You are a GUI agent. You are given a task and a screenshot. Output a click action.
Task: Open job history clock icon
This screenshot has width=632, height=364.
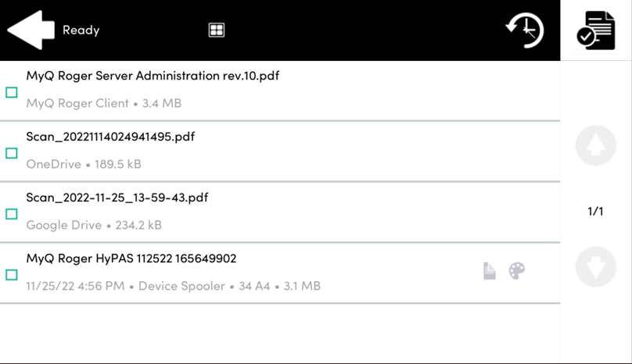524,30
